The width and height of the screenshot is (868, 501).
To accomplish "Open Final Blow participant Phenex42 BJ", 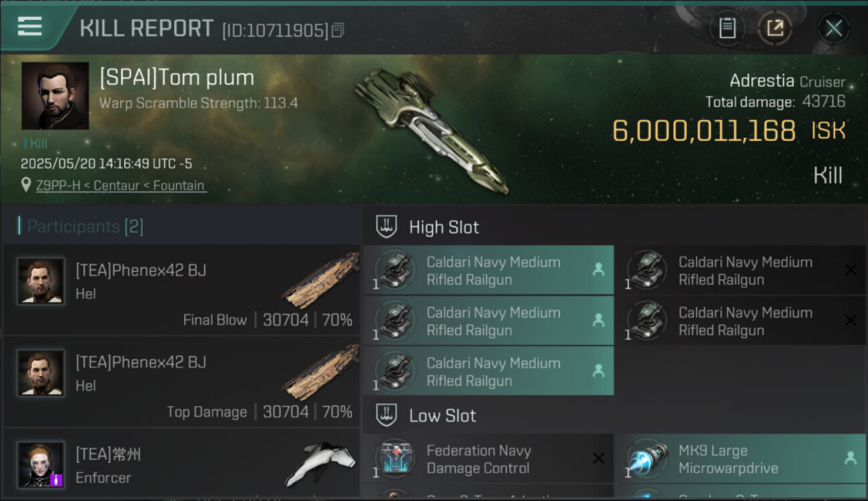I will [x=141, y=271].
